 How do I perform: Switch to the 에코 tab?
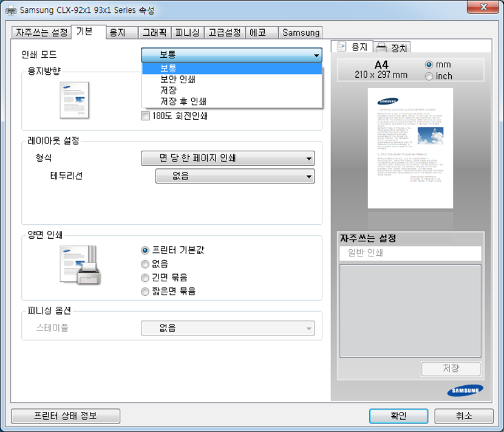click(262, 33)
